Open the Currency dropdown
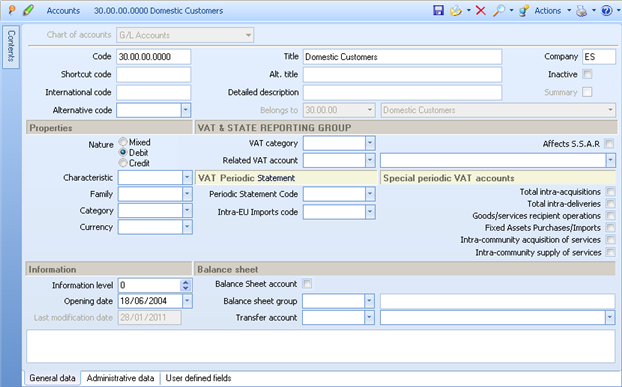The height and width of the screenshot is (387, 622). (x=187, y=227)
